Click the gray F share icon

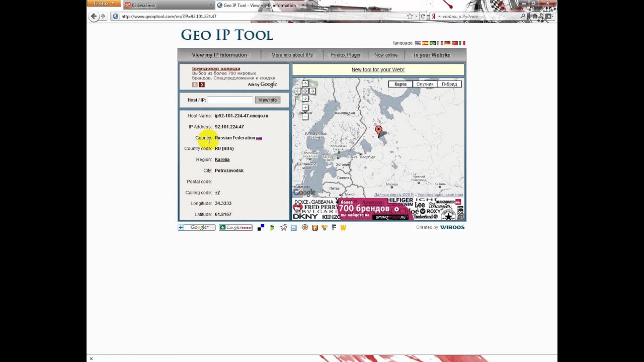(334, 228)
